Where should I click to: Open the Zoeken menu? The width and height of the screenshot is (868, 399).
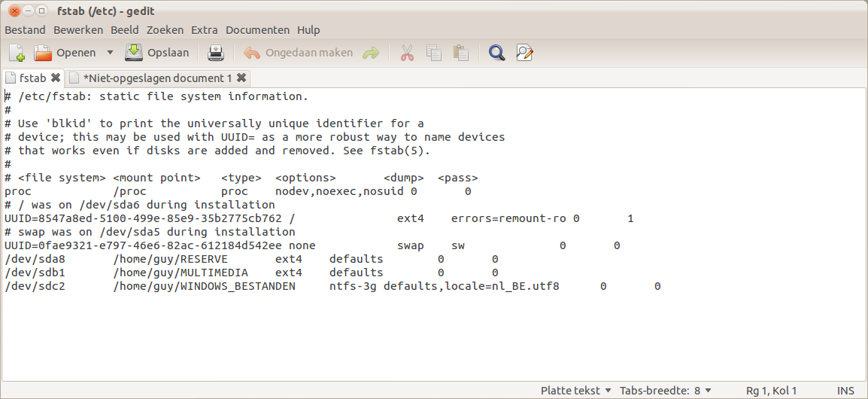[x=165, y=30]
